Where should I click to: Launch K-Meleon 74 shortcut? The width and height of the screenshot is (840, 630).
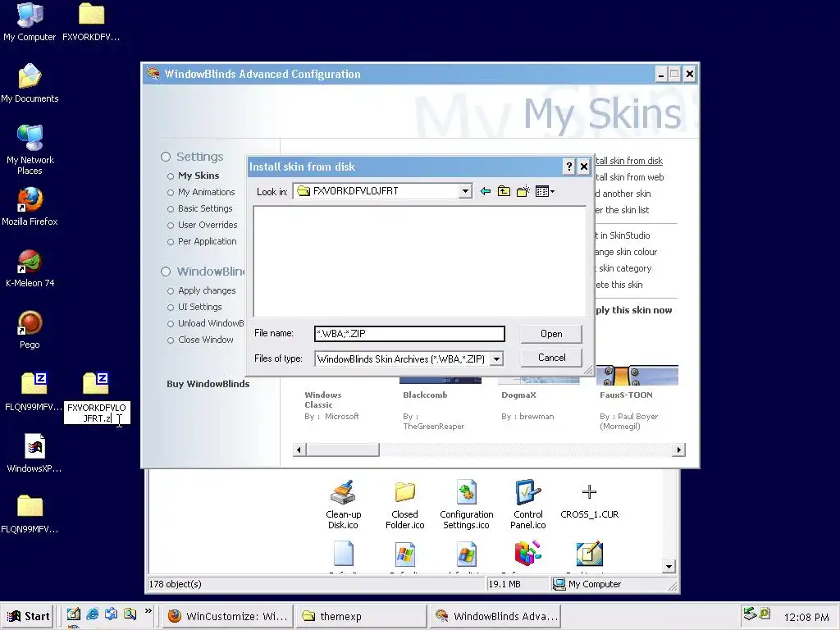click(x=30, y=268)
